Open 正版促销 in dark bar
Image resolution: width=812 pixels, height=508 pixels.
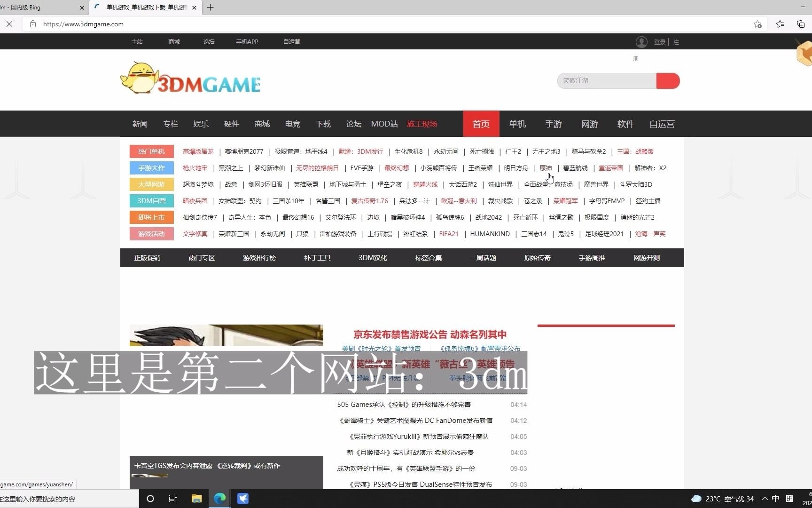coord(147,258)
